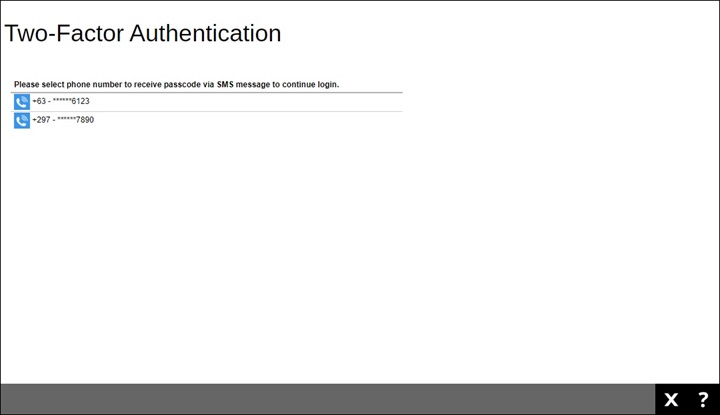Click the phone icon beside +63 number
720x415 pixels.
[x=22, y=102]
